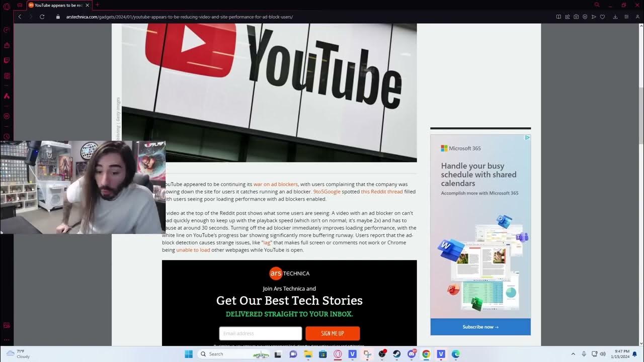The image size is (644, 362).
Task: Click the YouTube article header image
Action: tap(269, 93)
